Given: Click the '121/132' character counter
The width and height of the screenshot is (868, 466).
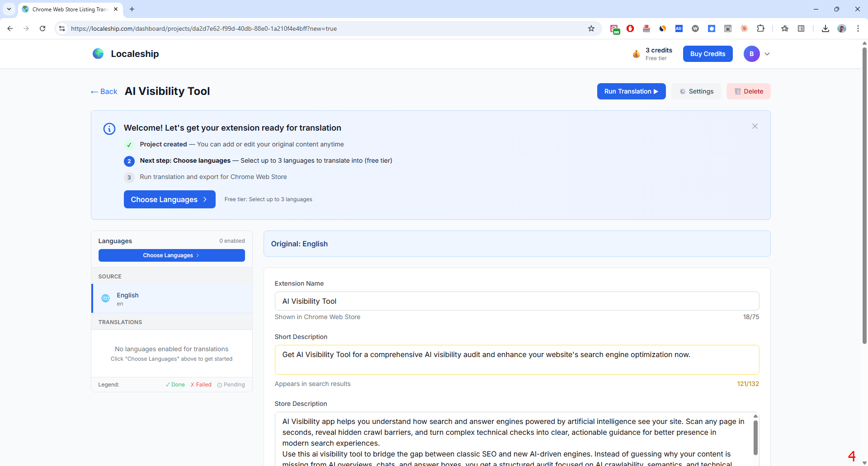Looking at the screenshot, I should (x=748, y=384).
